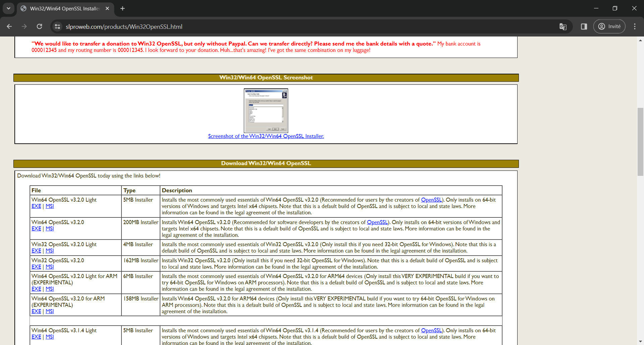Download the Win64 OpenSSL v3.1.4 Light MSI
Viewport: 644px width, 345px height.
(50, 337)
